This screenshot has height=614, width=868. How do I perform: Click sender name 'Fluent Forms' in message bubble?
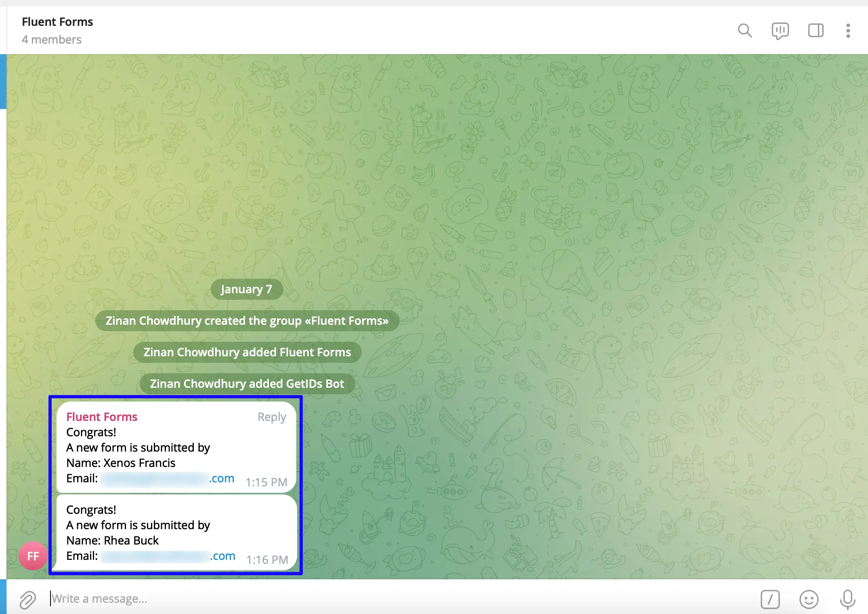click(101, 416)
